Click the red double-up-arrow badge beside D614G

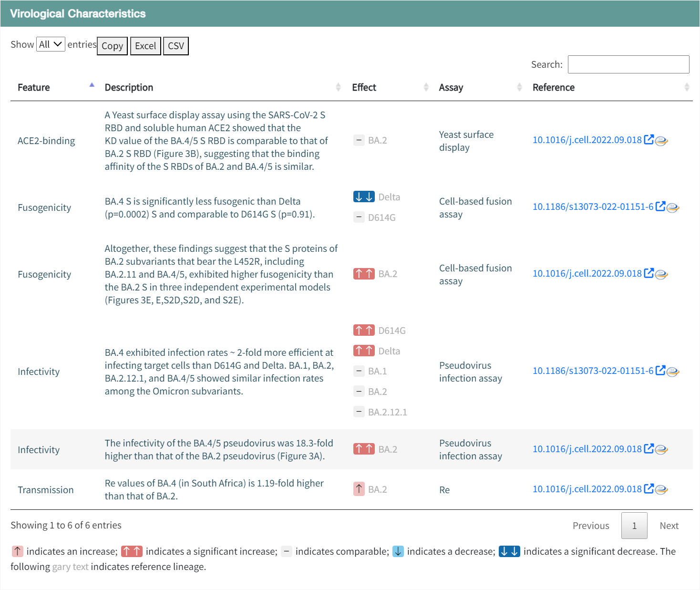364,330
